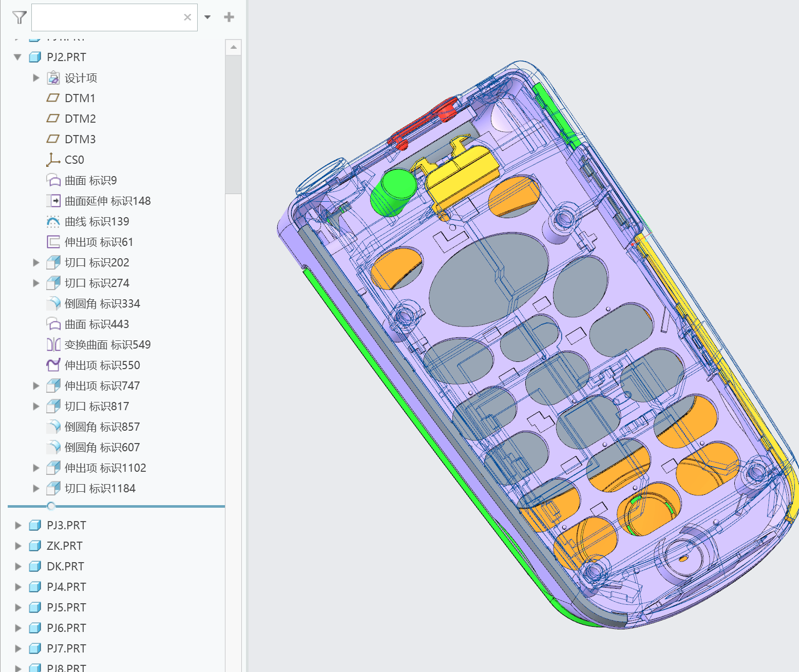
Task: Select the red clip part in model
Action: [x=424, y=123]
